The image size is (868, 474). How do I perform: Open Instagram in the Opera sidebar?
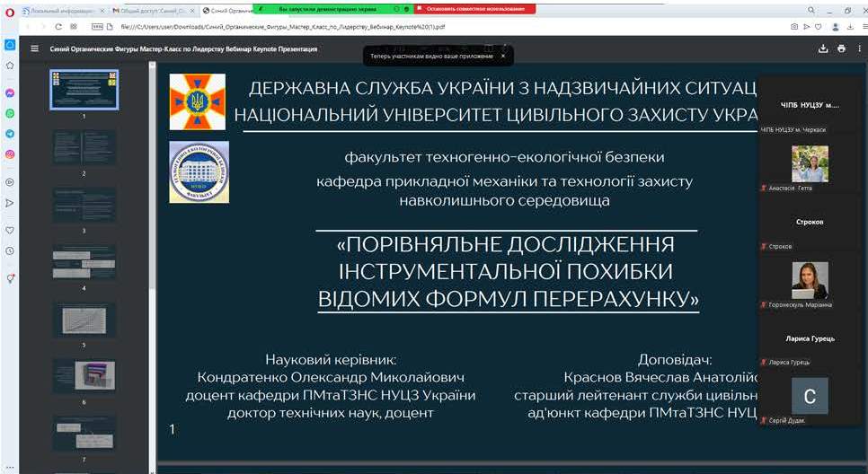tap(10, 154)
